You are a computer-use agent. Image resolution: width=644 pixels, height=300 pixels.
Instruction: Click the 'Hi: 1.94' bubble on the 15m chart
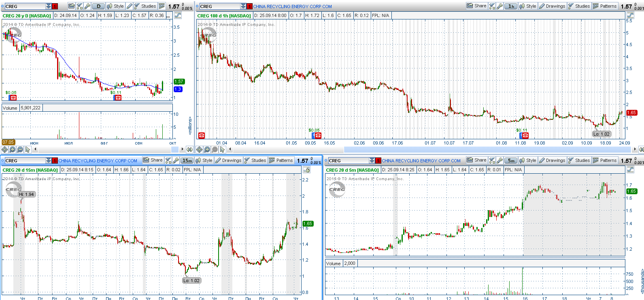pos(27,194)
